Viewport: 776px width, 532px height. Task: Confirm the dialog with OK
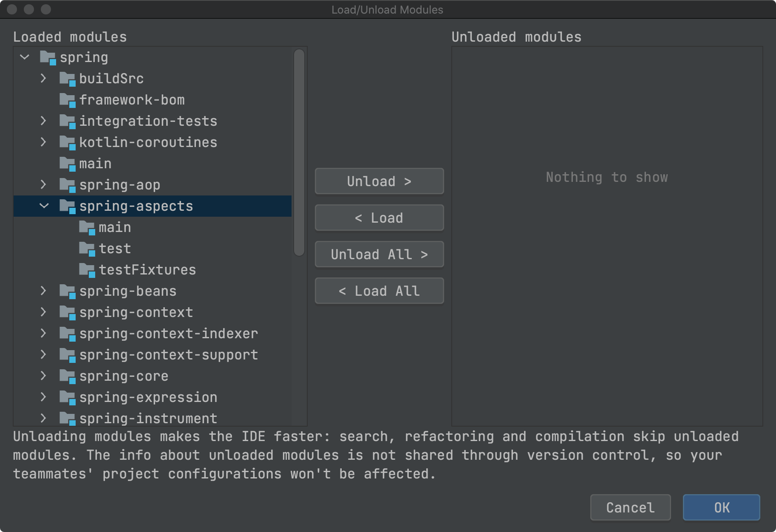pyautogui.click(x=721, y=507)
